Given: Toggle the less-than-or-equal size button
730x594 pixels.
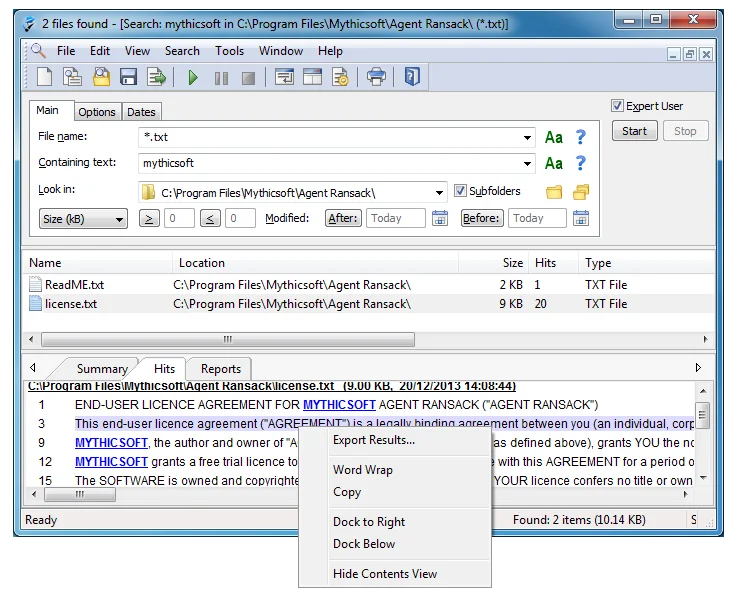Looking at the screenshot, I should pyautogui.click(x=210, y=218).
